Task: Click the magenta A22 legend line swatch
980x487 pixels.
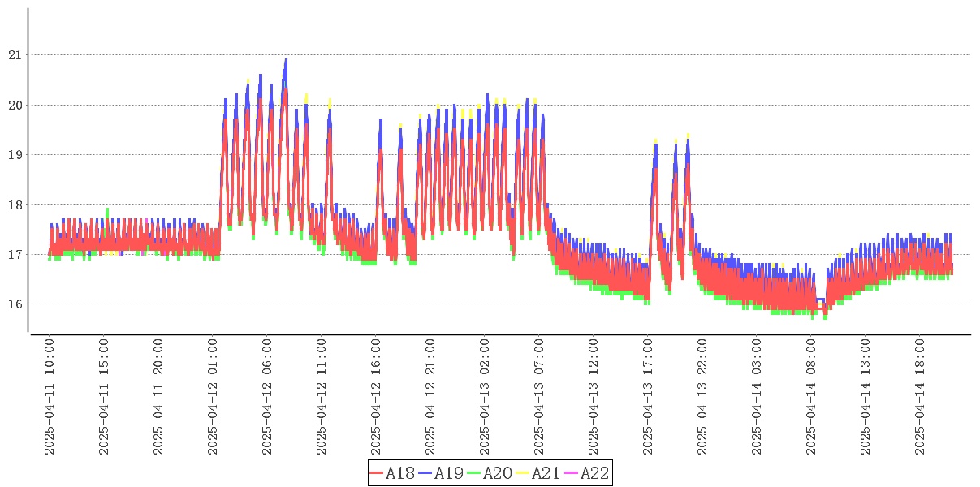Action: tap(572, 473)
